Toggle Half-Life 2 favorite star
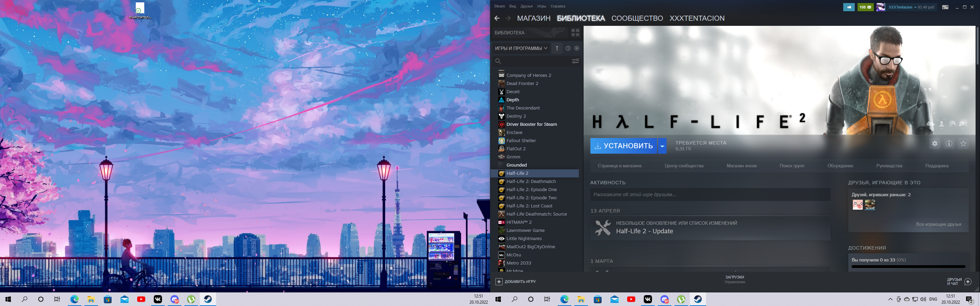Viewport: 980px width, 306px height. pos(963,144)
